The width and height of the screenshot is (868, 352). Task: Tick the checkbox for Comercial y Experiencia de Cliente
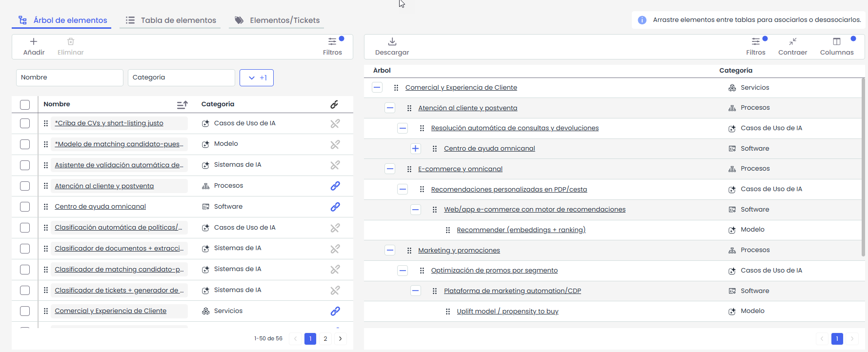click(25, 311)
